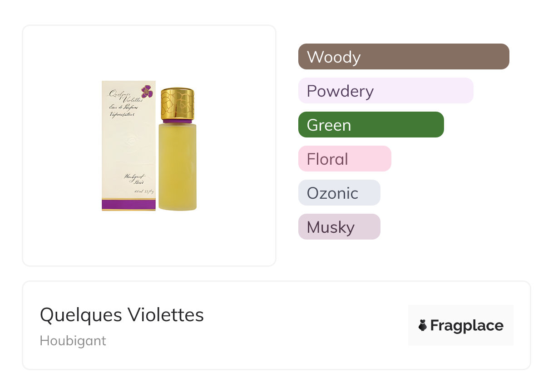The width and height of the screenshot is (553, 392).
Task: Click the yellow perfume bottle image
Action: click(178, 168)
